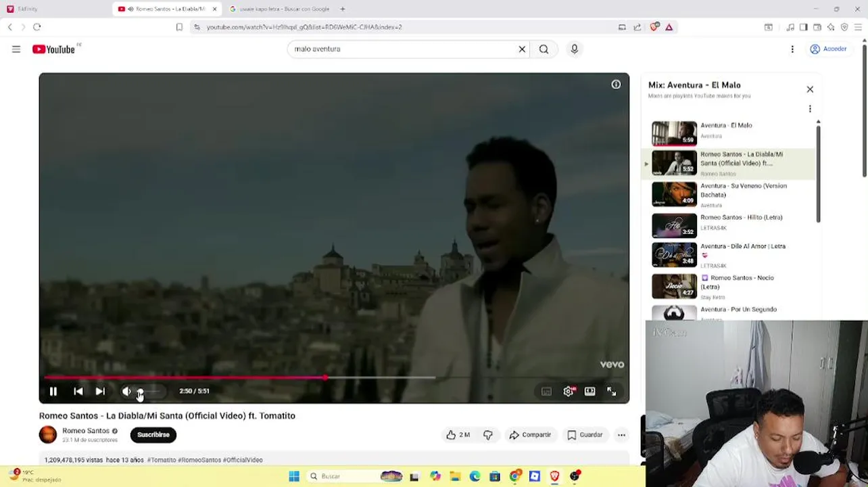Viewport: 868px width, 487px height.
Task: Open File Explorer from taskbar
Action: tap(455, 476)
